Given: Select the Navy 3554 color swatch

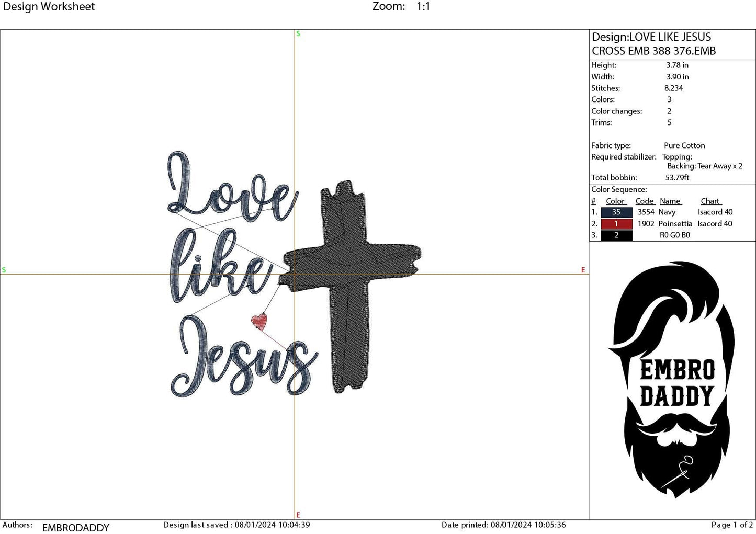Looking at the screenshot, I should coord(616,212).
